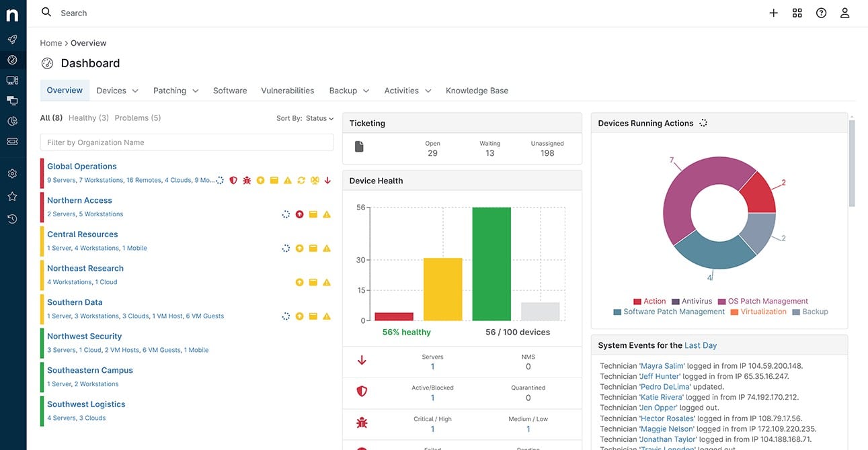Open the devices monitor sidebar icon
This screenshot has width=868, height=450.
12,80
